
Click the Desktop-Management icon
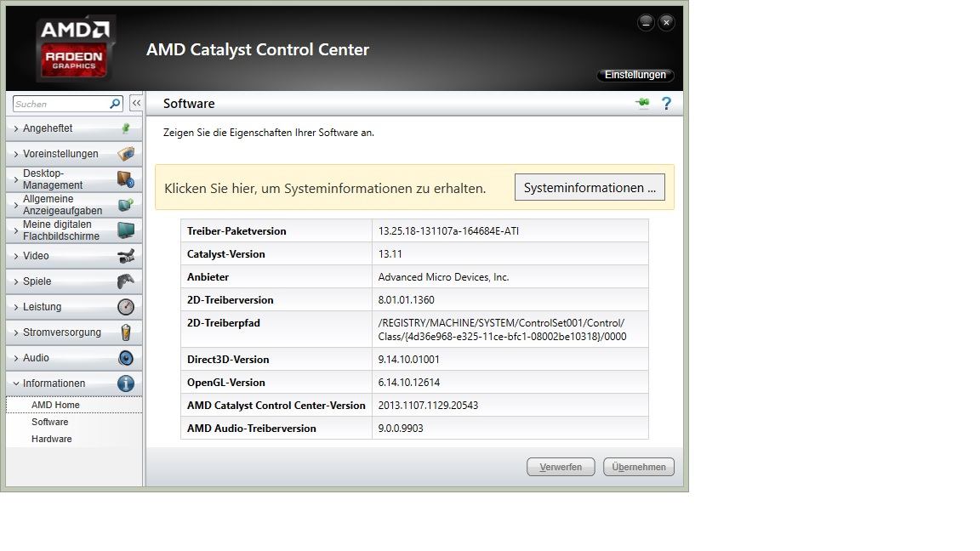(126, 179)
